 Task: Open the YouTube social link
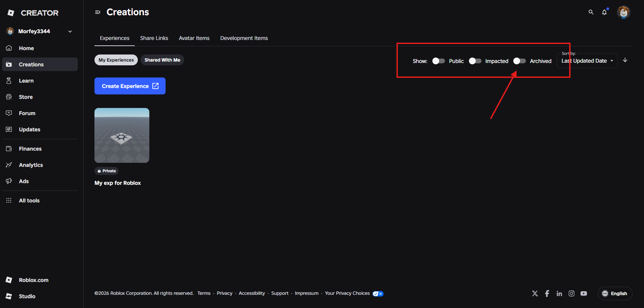point(584,293)
